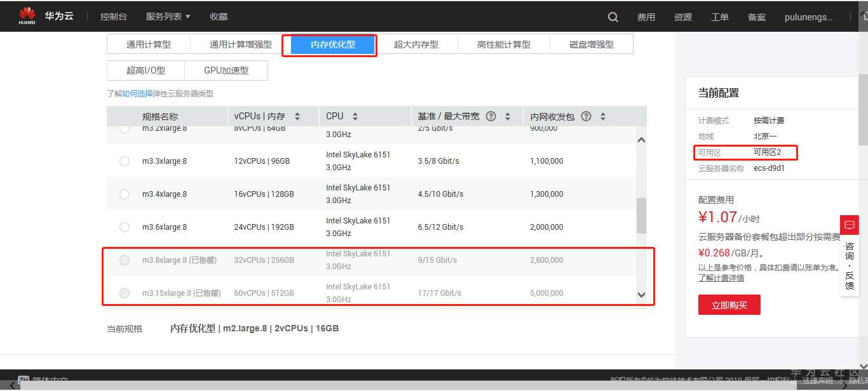The width and height of the screenshot is (868, 391).
Task: Select sold-out m3.8xlarge.8 radio button
Action: (x=125, y=260)
